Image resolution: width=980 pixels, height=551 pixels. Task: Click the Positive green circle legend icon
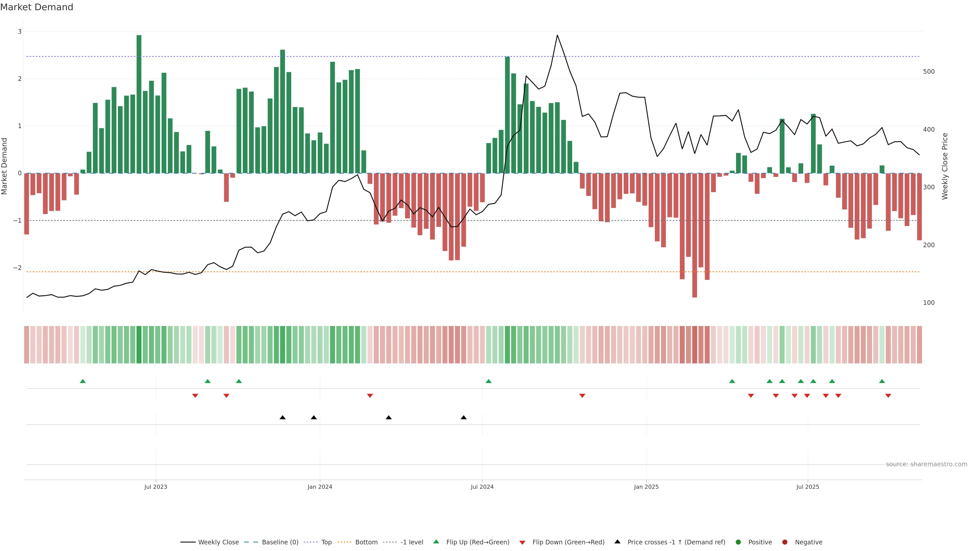738,542
